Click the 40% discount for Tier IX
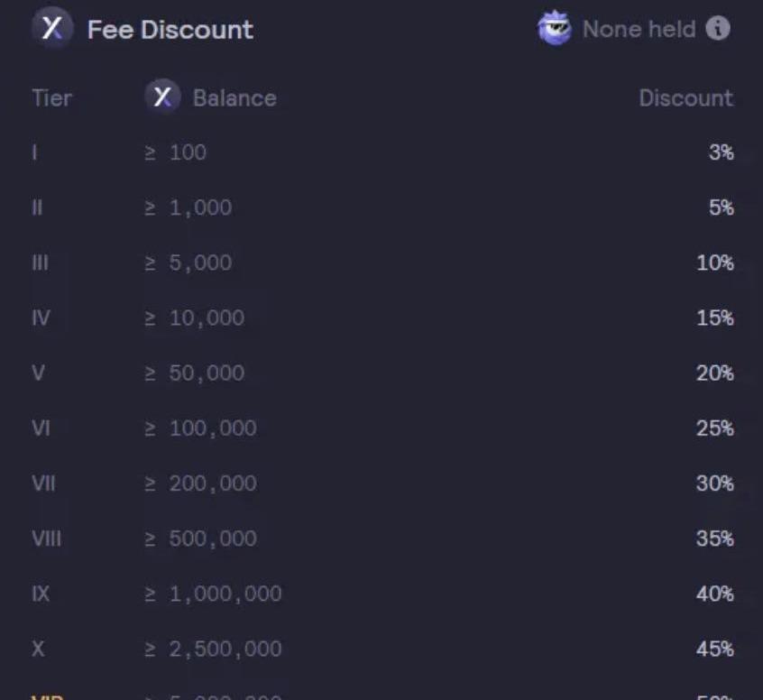This screenshot has height=700, width=763. (x=714, y=594)
